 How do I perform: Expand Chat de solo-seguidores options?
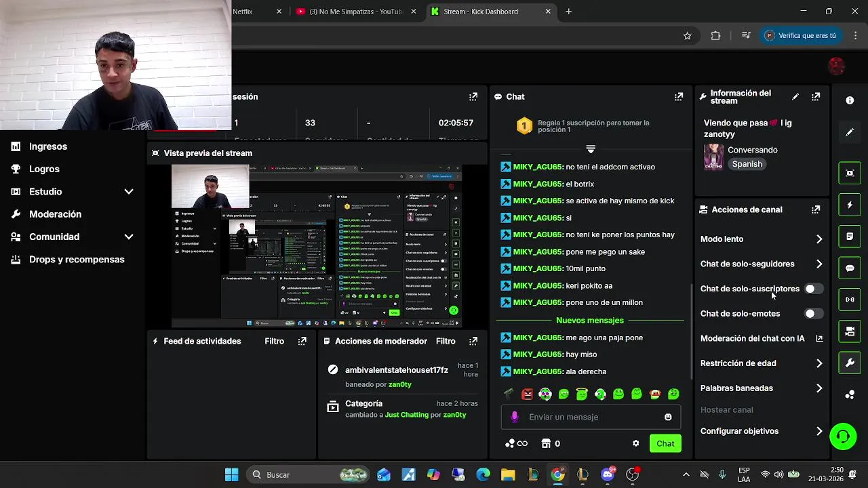point(819,264)
